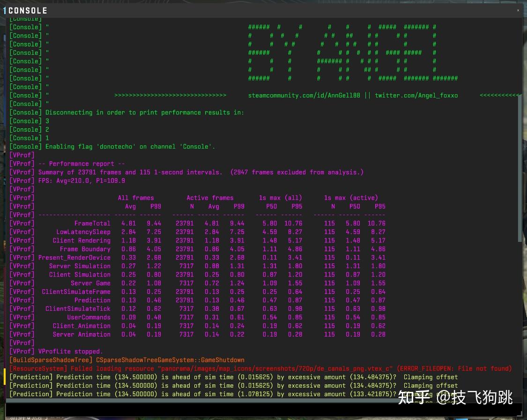This screenshot has width=527, height=420.
Task: Click the '(2947 frames excluded from analysis.)' text
Action: 297,172
